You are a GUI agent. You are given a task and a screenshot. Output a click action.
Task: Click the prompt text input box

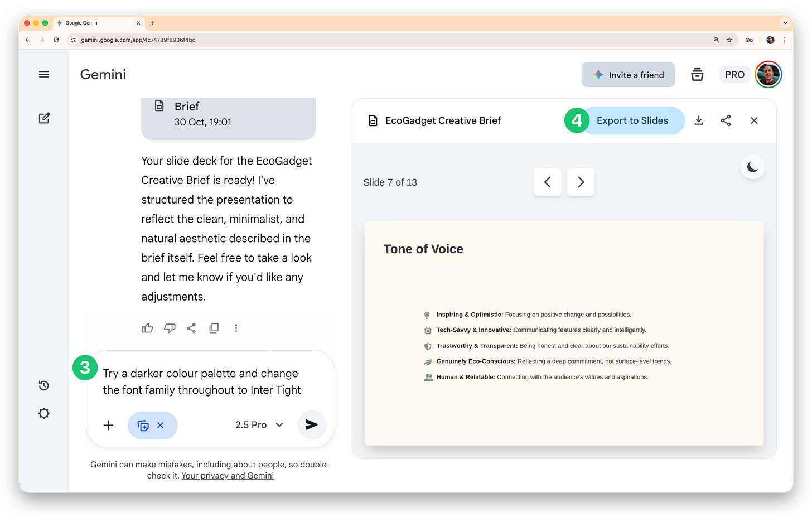[x=202, y=381]
